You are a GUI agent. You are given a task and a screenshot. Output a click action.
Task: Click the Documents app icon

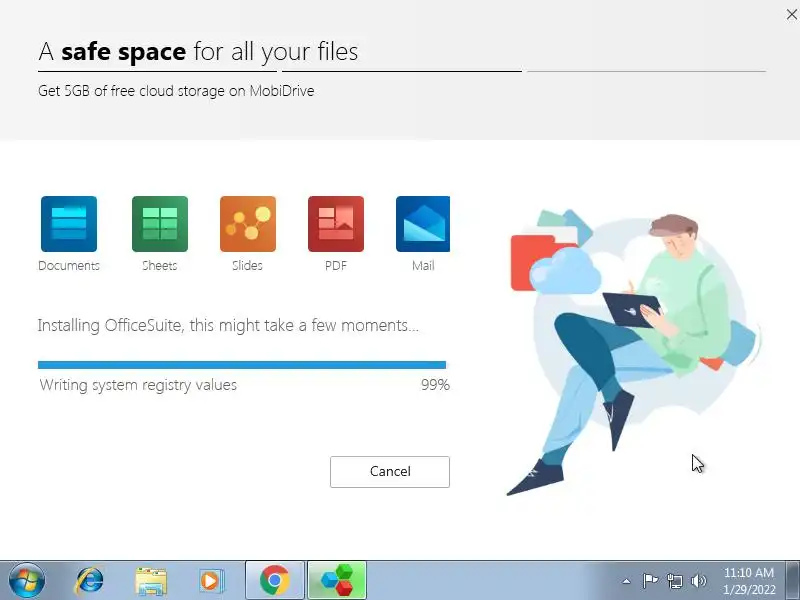[x=69, y=224]
